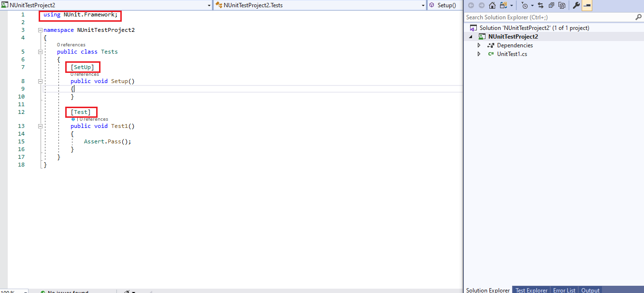Screen dimensions: 644x293
Task: Switch to the Error List tab
Action: [x=564, y=290]
